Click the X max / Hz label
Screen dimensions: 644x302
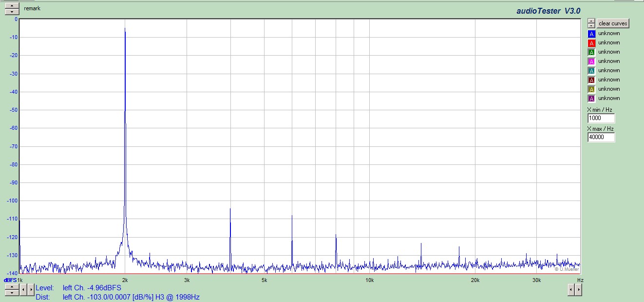click(x=601, y=129)
